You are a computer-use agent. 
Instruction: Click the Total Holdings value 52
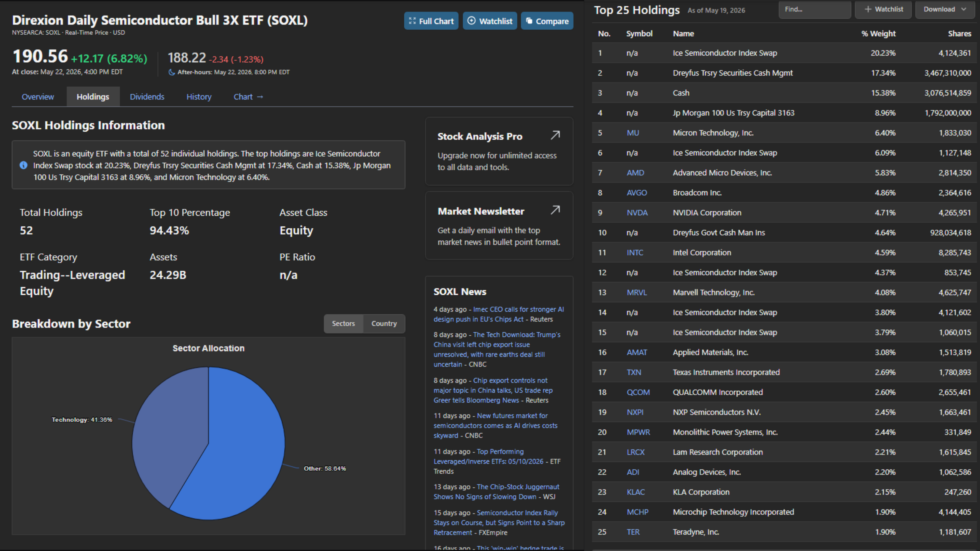[26, 230]
